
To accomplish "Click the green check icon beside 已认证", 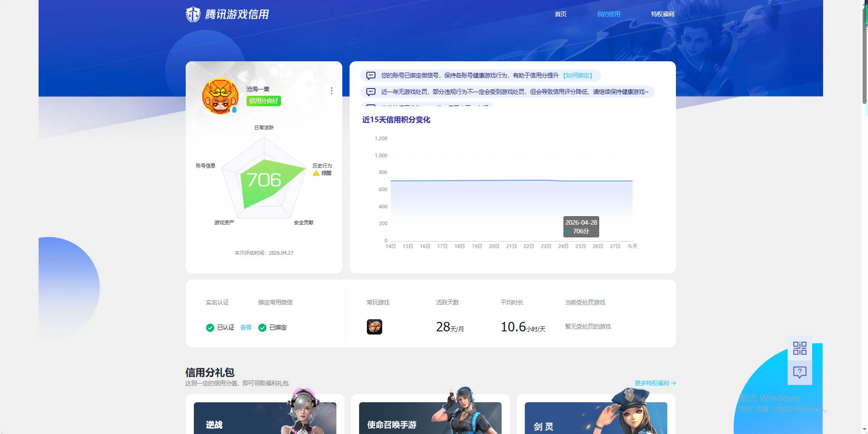I will pos(210,328).
